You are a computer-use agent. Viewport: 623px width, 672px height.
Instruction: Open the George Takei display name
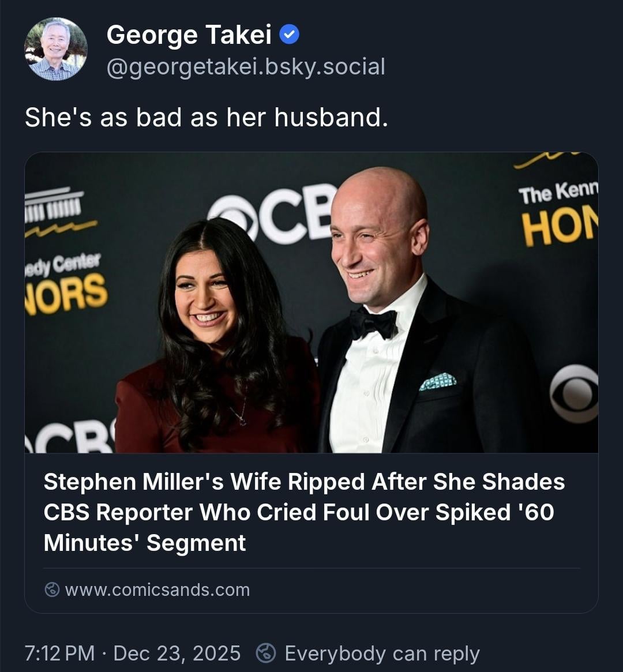tap(189, 35)
